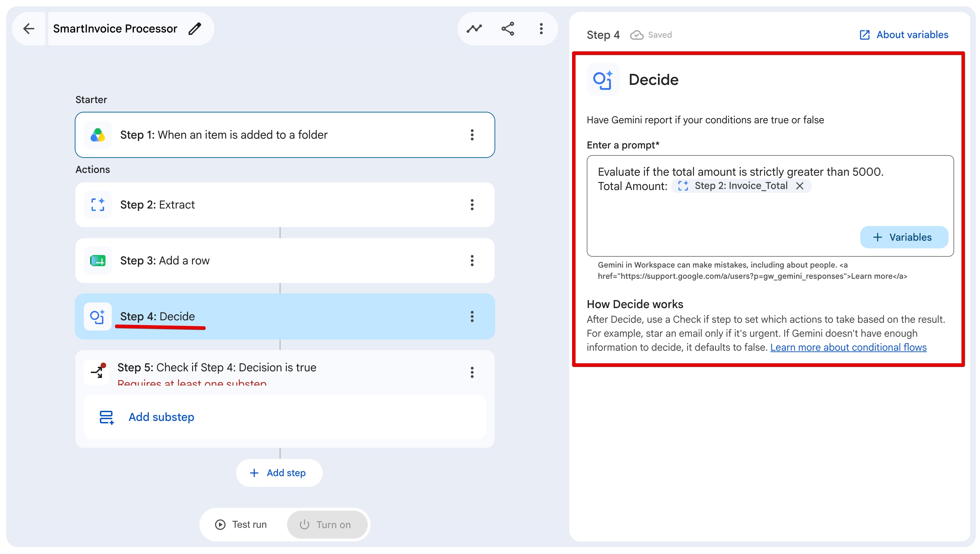980x554 pixels.
Task: Open Step 5 options menu
Action: point(472,372)
